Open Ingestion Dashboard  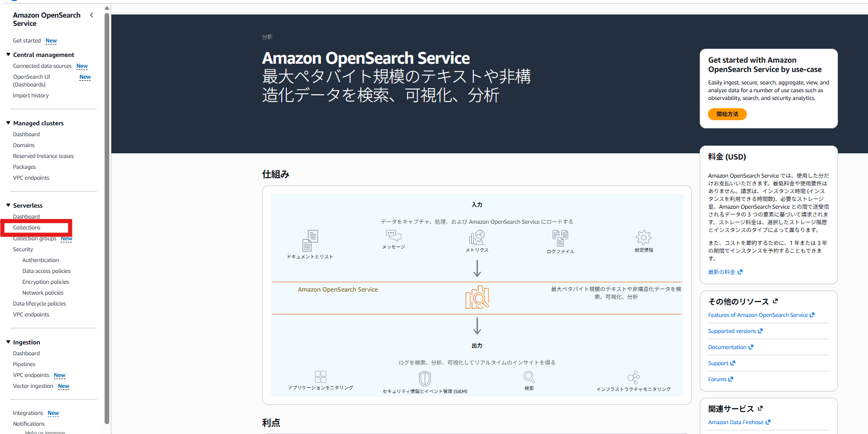tap(26, 353)
